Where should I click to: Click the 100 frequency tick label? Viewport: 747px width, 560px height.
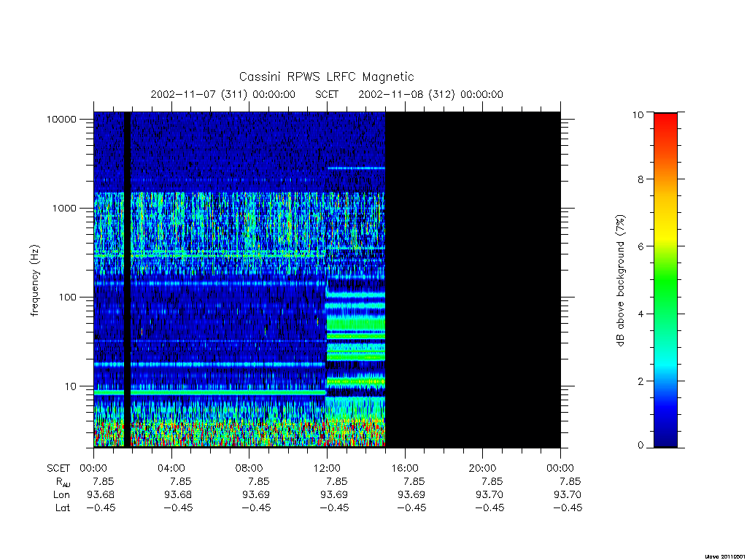click(x=67, y=297)
